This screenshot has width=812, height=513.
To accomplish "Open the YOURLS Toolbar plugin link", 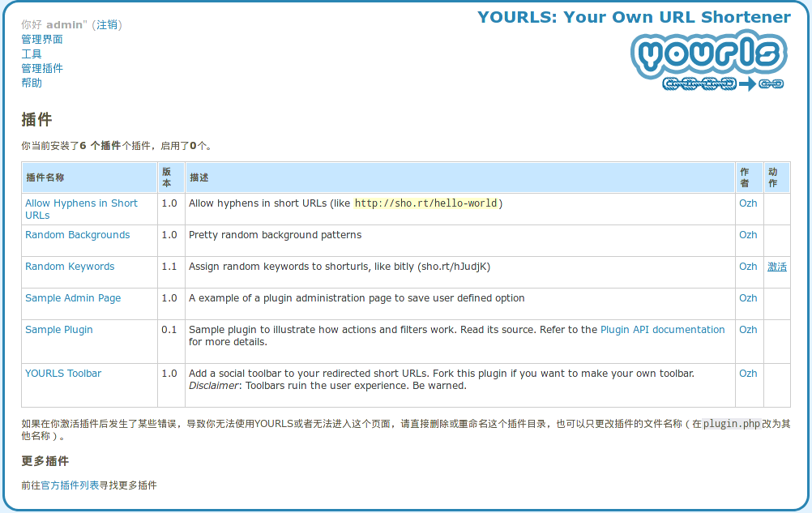I will pos(63,374).
